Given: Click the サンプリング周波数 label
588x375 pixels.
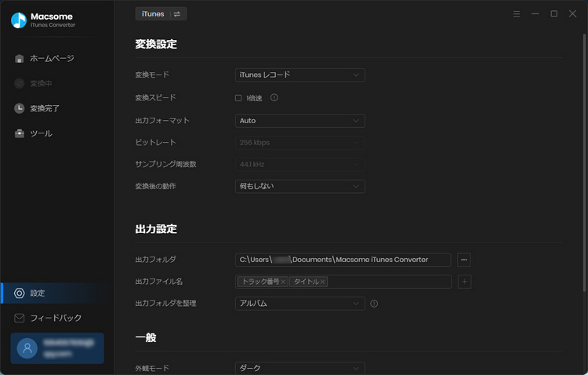Looking at the screenshot, I should [165, 164].
